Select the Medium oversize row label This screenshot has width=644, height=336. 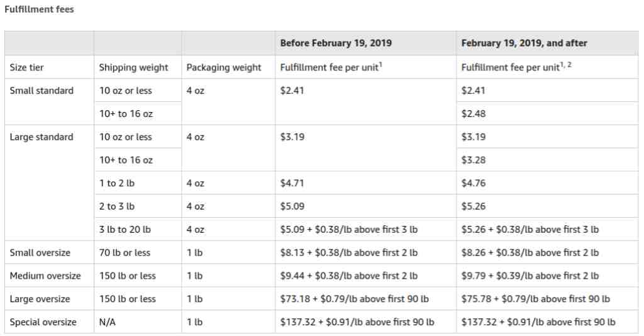coord(45,276)
